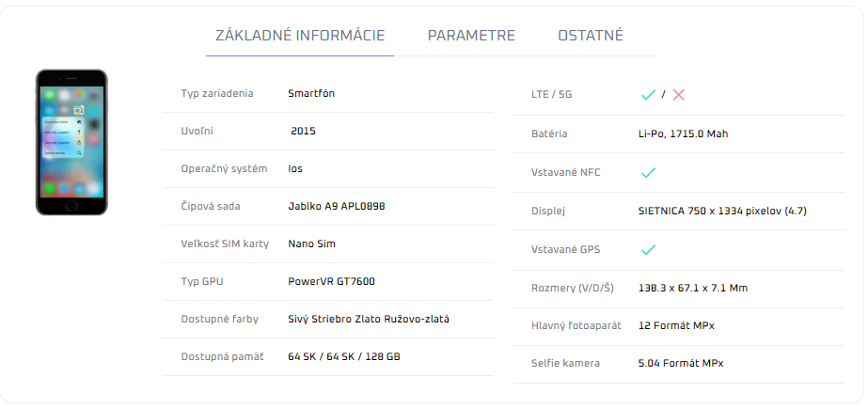Image resolution: width=868 pixels, height=408 pixels.
Task: Click the Smartfón device type value
Action: pos(311,93)
